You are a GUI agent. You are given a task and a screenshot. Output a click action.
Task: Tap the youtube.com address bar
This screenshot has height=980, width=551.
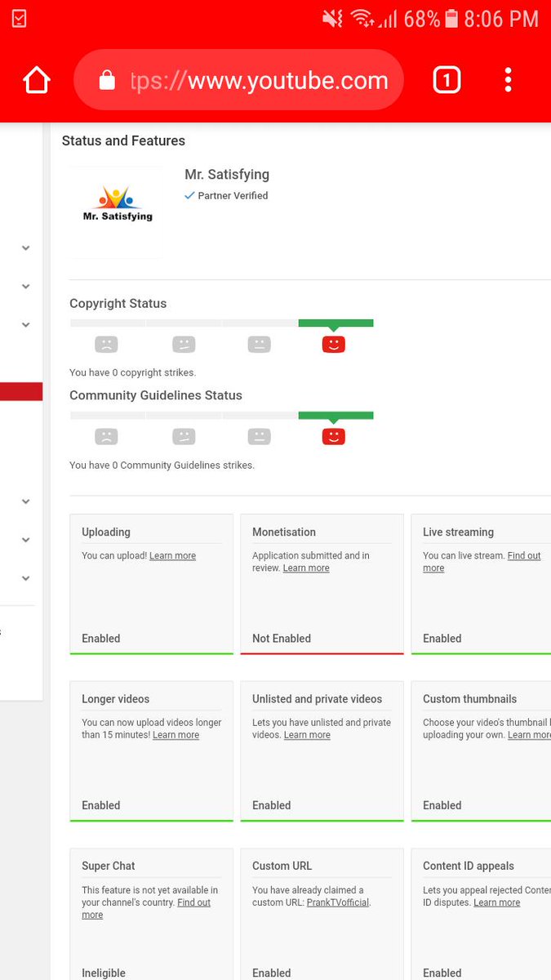pyautogui.click(x=238, y=80)
